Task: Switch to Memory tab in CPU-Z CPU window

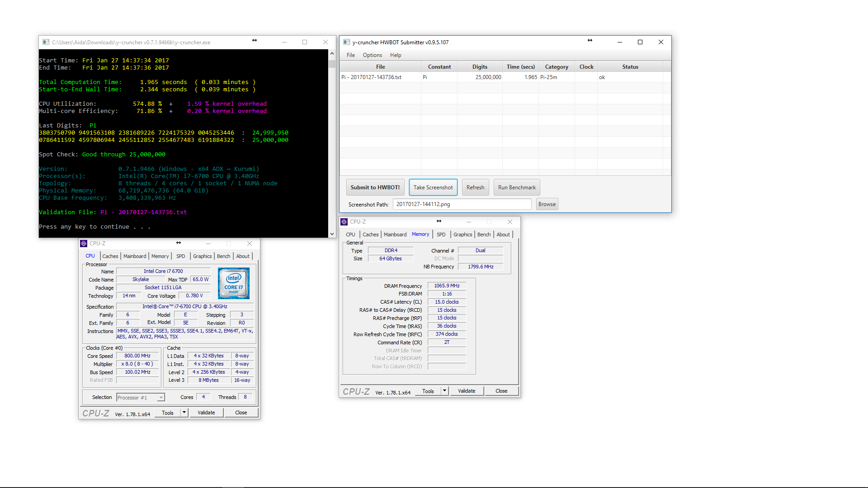Action: tap(160, 256)
